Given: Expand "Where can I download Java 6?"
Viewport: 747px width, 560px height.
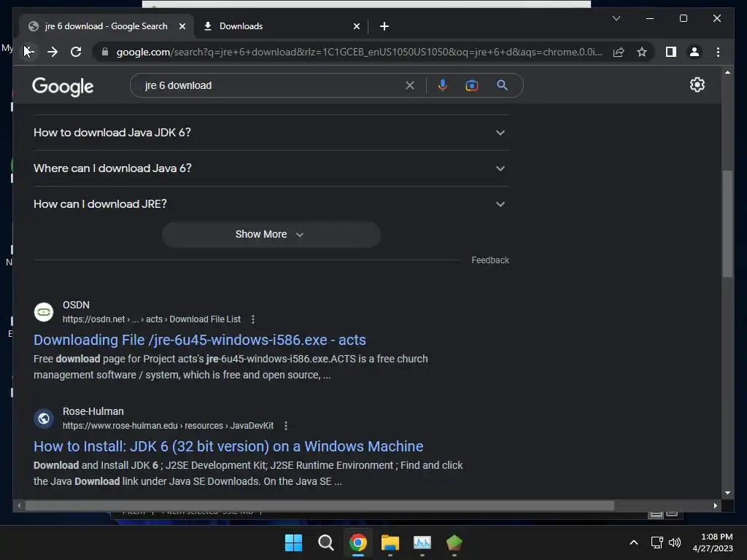Looking at the screenshot, I should coord(271,168).
